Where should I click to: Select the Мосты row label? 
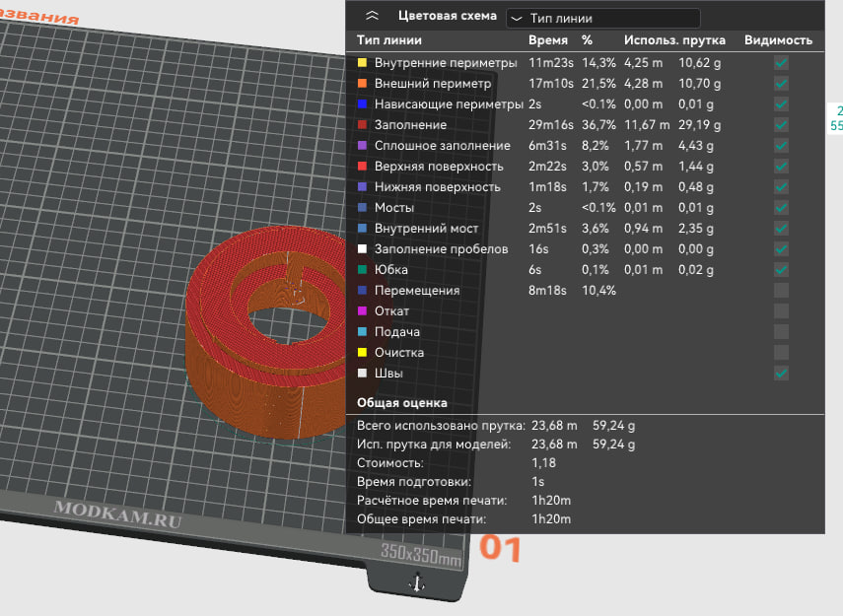pyautogui.click(x=394, y=208)
